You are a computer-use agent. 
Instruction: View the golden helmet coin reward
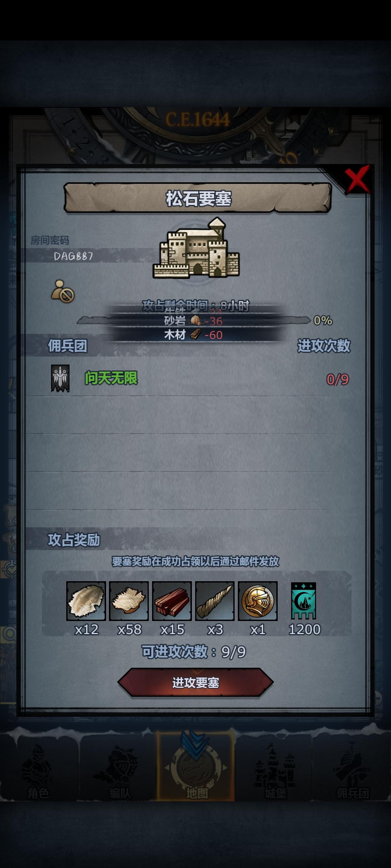pos(258,601)
